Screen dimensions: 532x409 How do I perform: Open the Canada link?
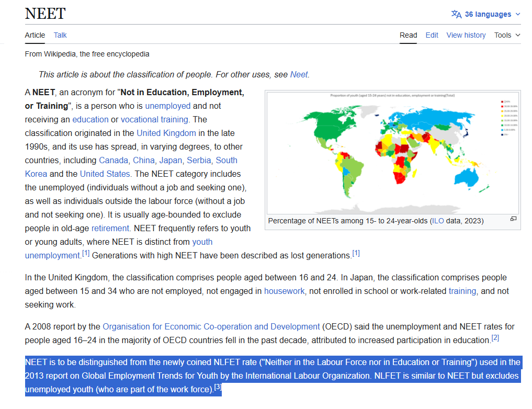point(114,161)
